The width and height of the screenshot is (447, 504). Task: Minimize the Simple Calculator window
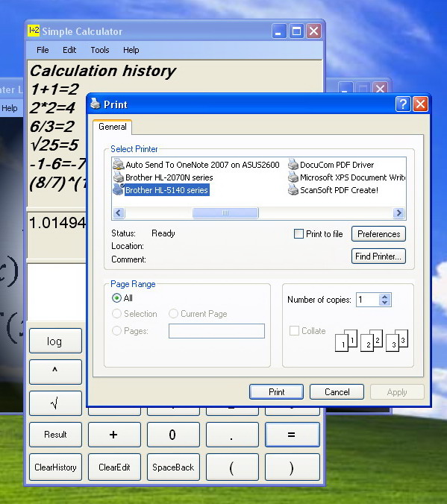[x=279, y=31]
